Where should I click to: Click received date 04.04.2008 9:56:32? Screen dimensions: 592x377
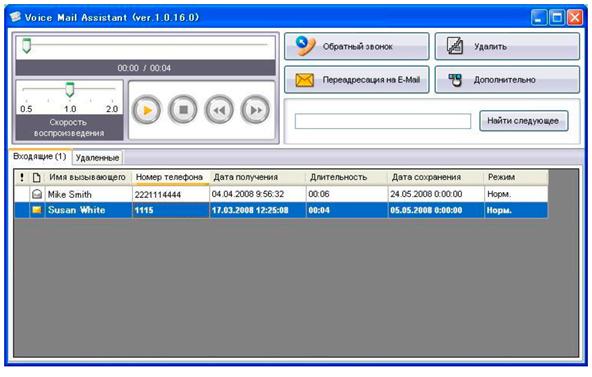pos(248,194)
